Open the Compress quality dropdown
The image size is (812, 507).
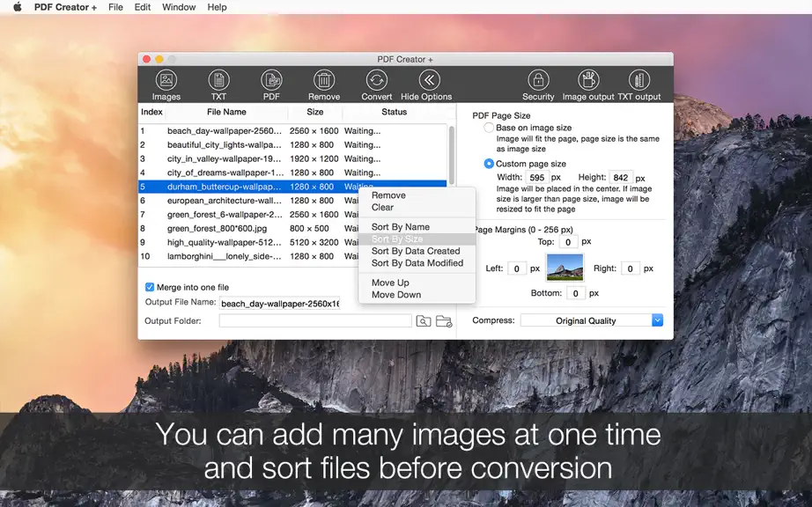(592, 320)
